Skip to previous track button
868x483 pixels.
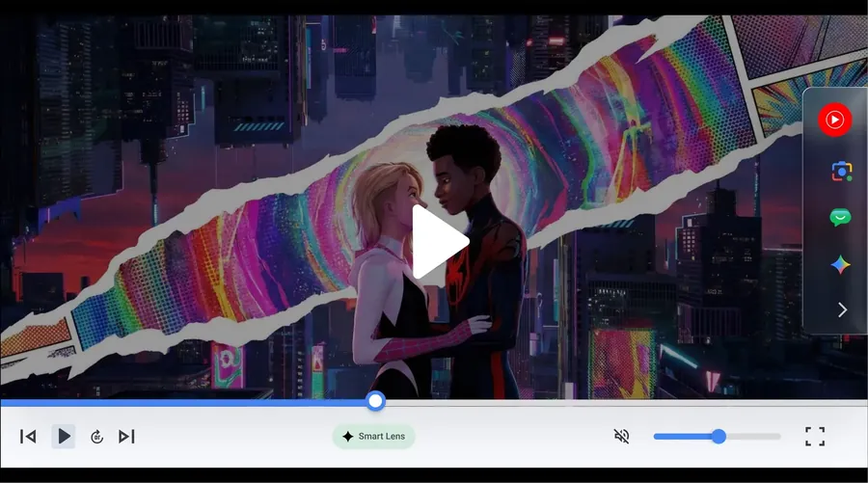pos(28,437)
